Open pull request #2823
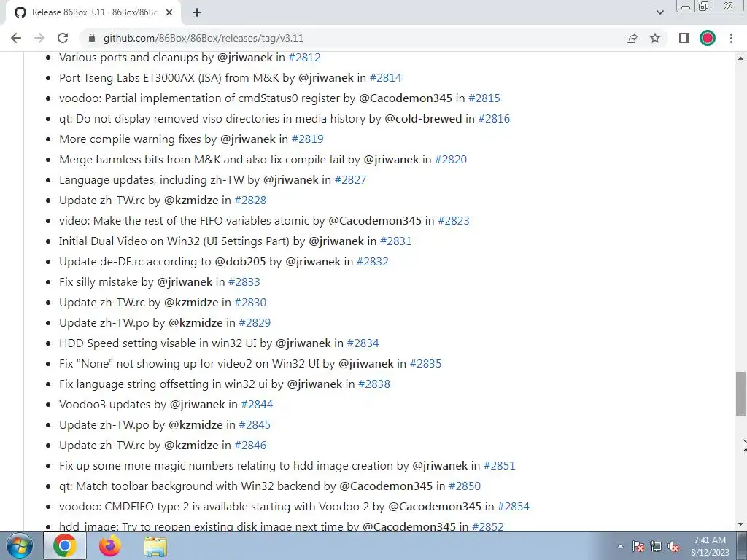Screen dimensions: 747x560 pyautogui.click(x=454, y=221)
